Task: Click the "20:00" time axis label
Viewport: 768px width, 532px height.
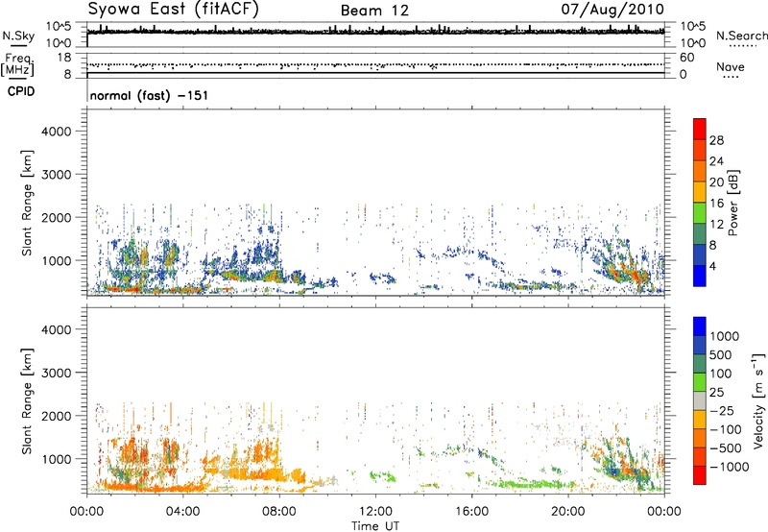Action: pos(567,512)
